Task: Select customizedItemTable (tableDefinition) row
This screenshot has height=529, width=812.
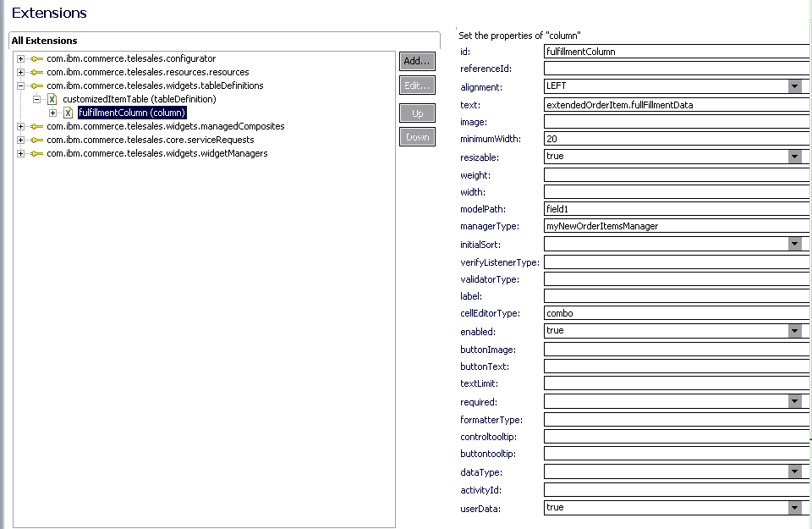Action: 140,99
